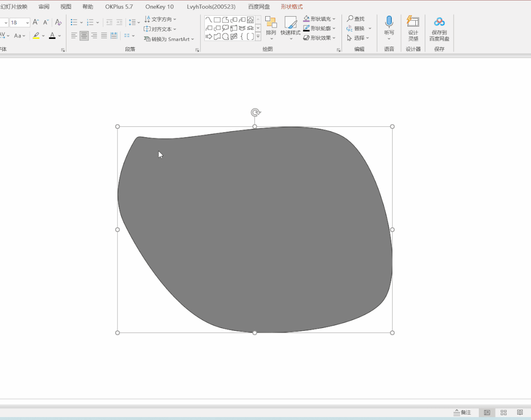
Task: Select the curve line shape in gallery
Action: tap(209, 20)
